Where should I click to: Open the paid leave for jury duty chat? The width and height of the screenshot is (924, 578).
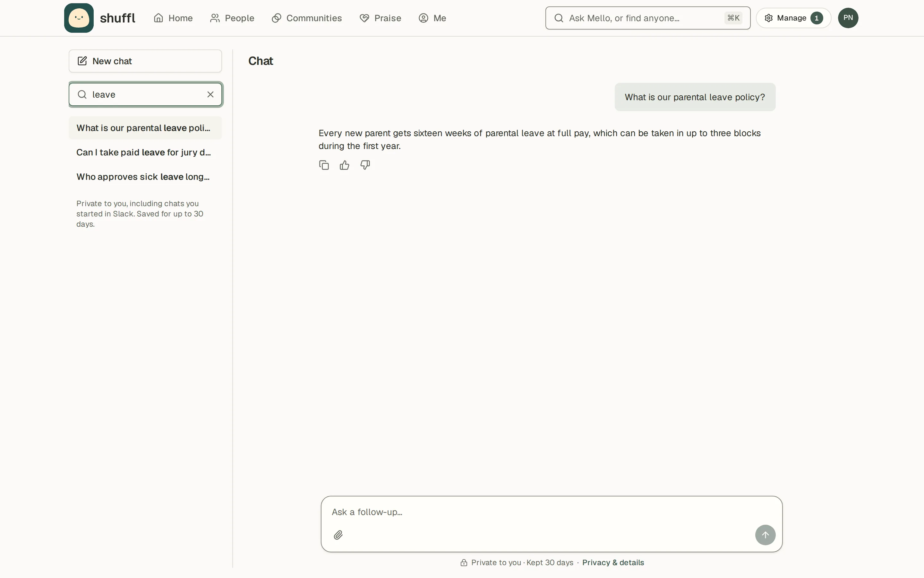(145, 152)
